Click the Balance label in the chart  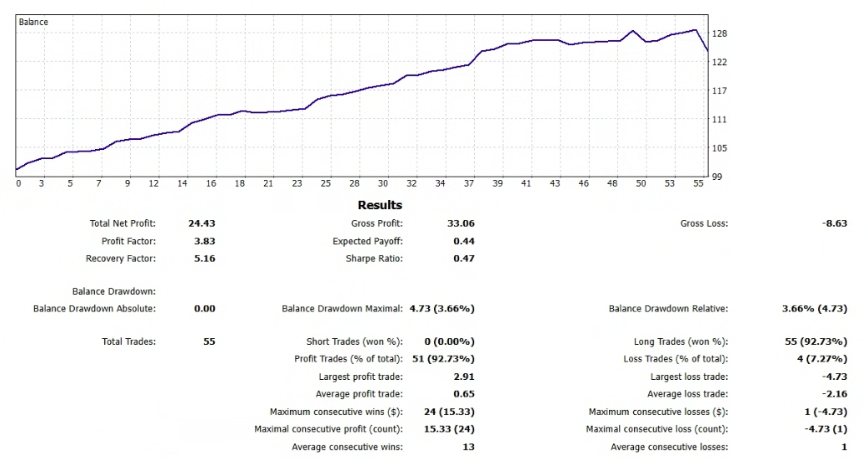[x=33, y=22]
